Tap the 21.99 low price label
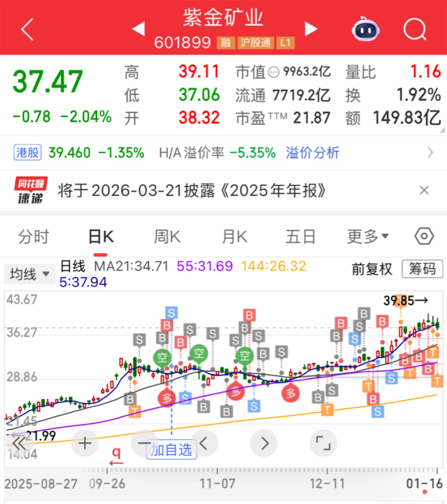The width and height of the screenshot is (447, 504). (40, 436)
